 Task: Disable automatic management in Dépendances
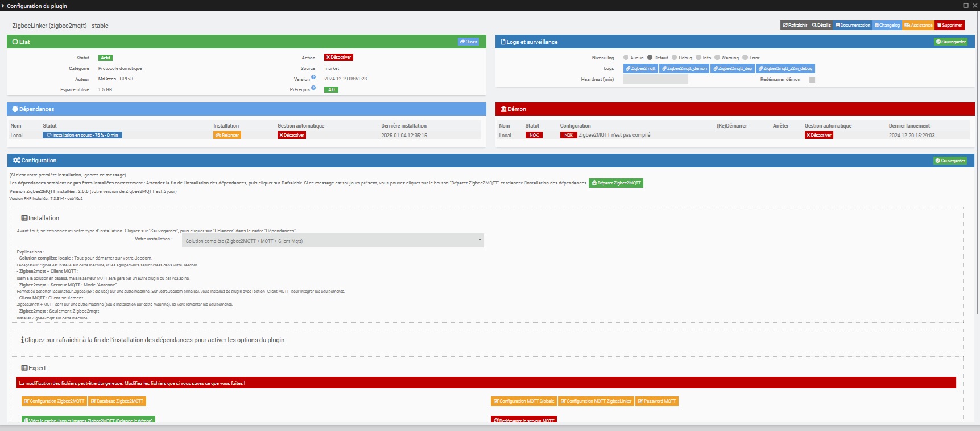coord(292,135)
